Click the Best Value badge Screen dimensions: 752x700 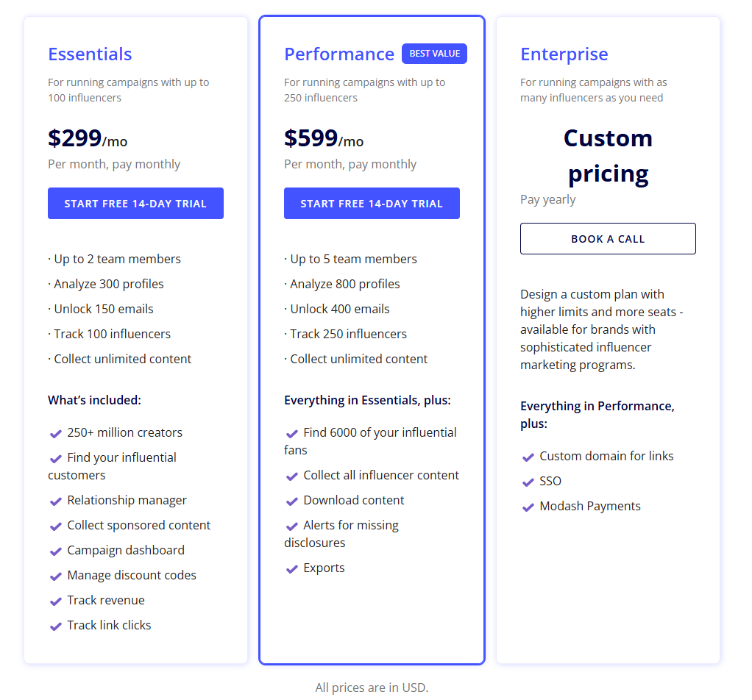click(x=435, y=54)
